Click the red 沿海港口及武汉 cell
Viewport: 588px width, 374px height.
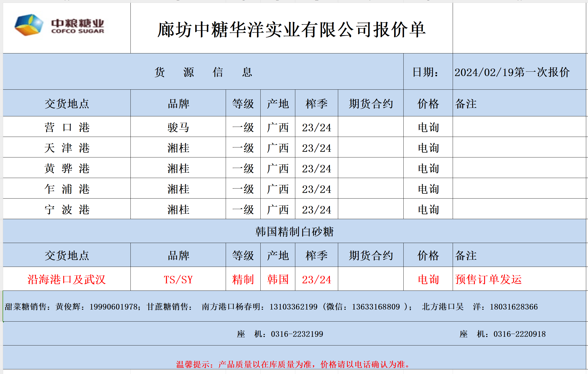pyautogui.click(x=67, y=279)
